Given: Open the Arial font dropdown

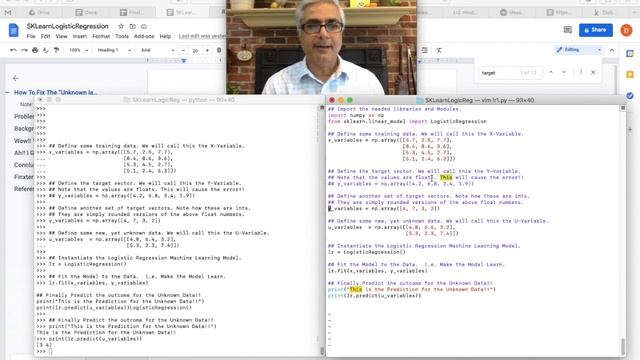Looking at the screenshot, I should coord(158,50).
